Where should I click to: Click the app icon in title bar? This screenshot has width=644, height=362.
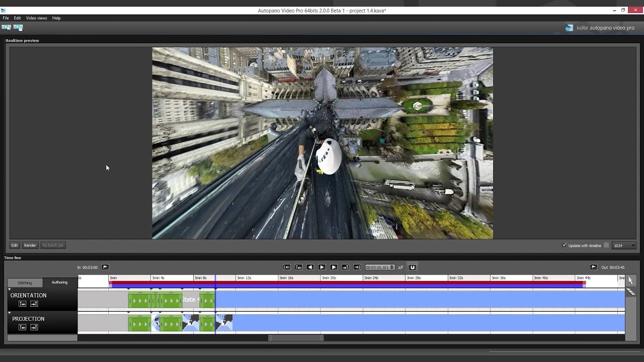(4, 10)
